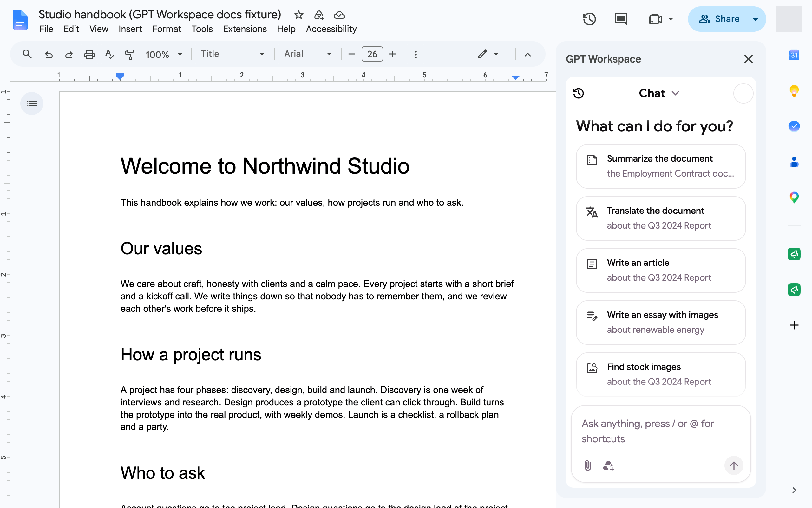
Task: Star the Studio handbook document
Action: click(x=298, y=15)
